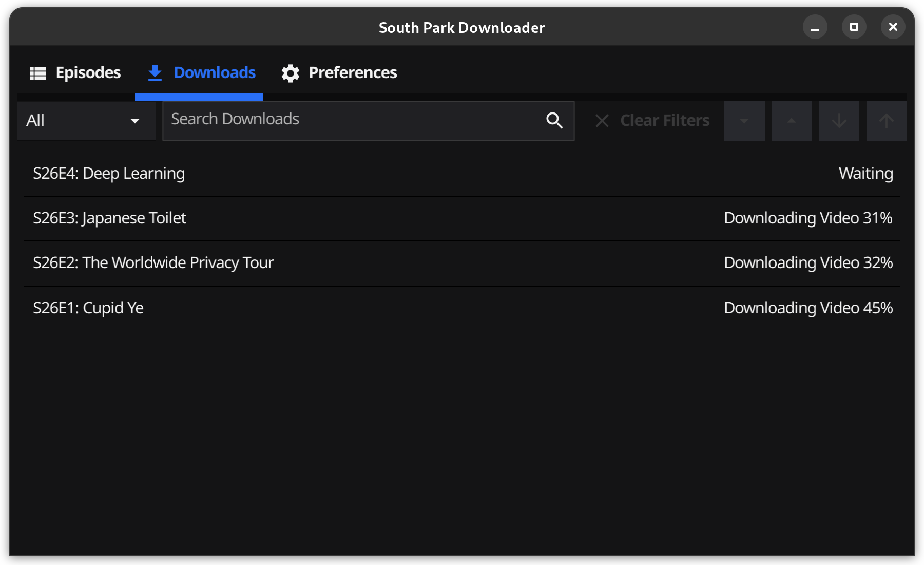Screen dimensions: 924x565
Task: Click the up arrow toolbar button
Action: (x=887, y=121)
